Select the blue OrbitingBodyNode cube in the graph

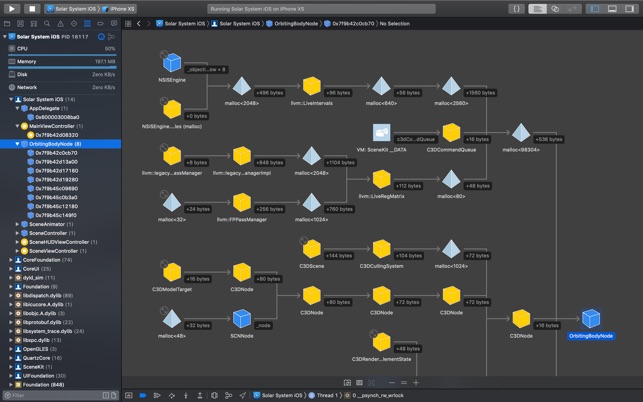pyautogui.click(x=591, y=319)
